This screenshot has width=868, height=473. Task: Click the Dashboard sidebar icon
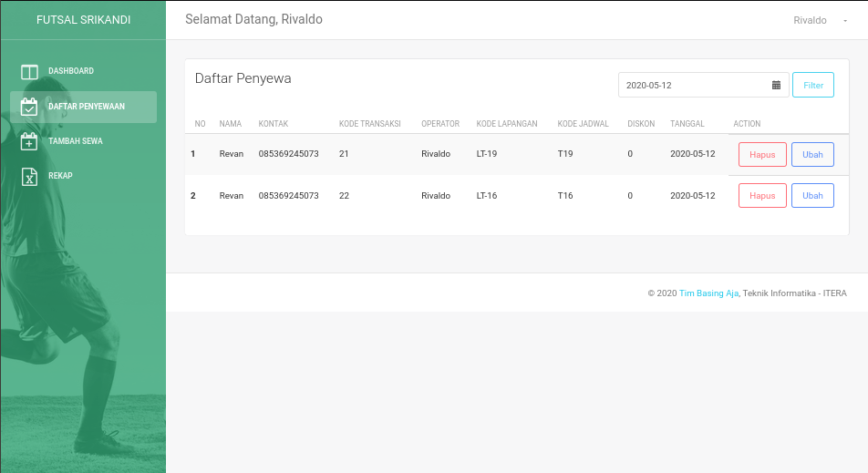[29, 72]
